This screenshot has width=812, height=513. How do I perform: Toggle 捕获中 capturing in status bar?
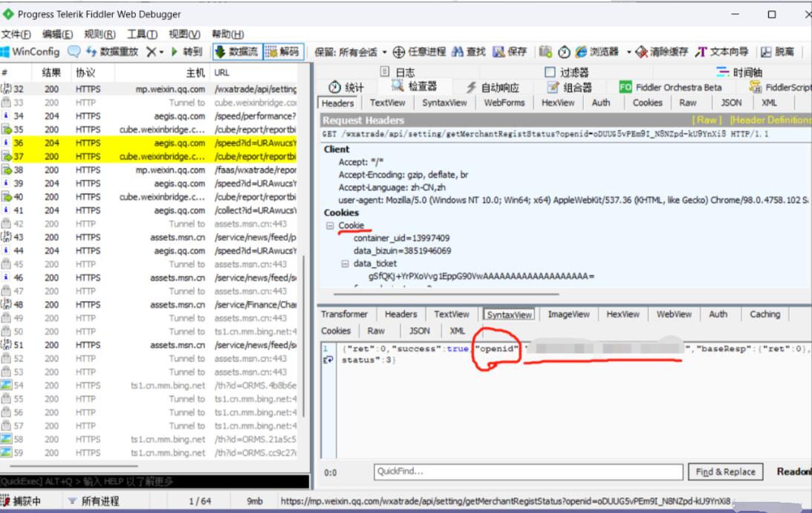click(21, 501)
